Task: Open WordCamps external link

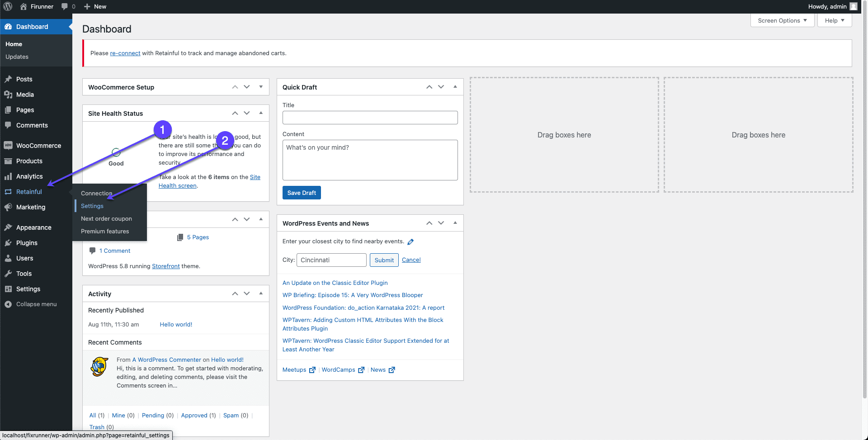Action: (x=343, y=369)
